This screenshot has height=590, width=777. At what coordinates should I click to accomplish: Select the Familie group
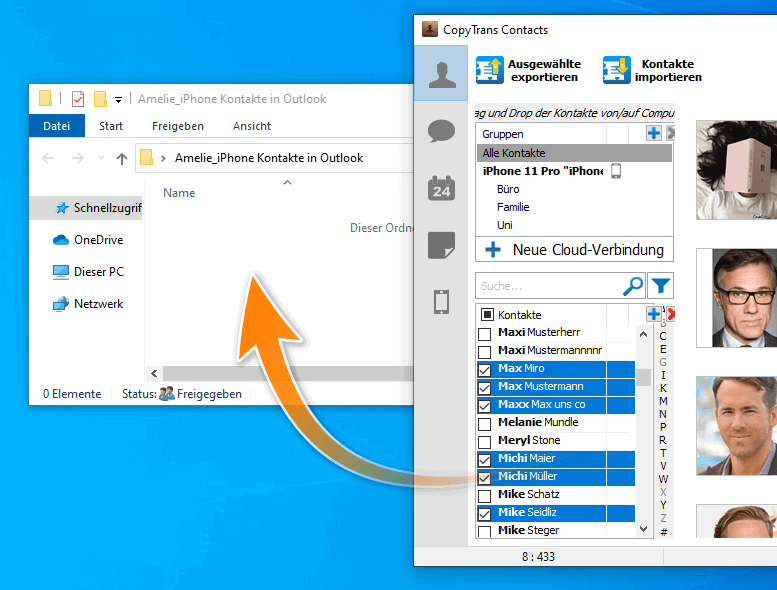(513, 207)
